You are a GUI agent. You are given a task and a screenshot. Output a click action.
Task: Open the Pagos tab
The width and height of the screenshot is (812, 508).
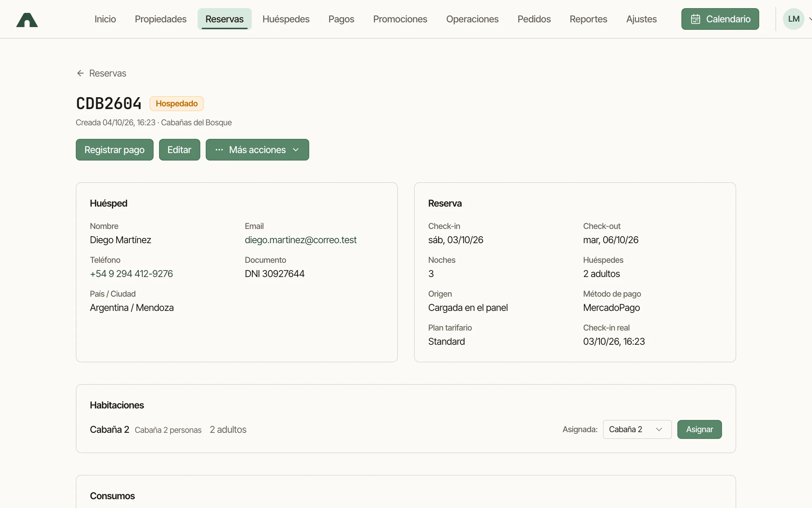pos(341,19)
